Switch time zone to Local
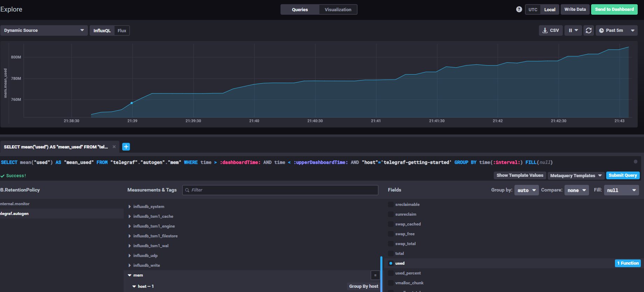The height and width of the screenshot is (292, 644). pyautogui.click(x=549, y=9)
